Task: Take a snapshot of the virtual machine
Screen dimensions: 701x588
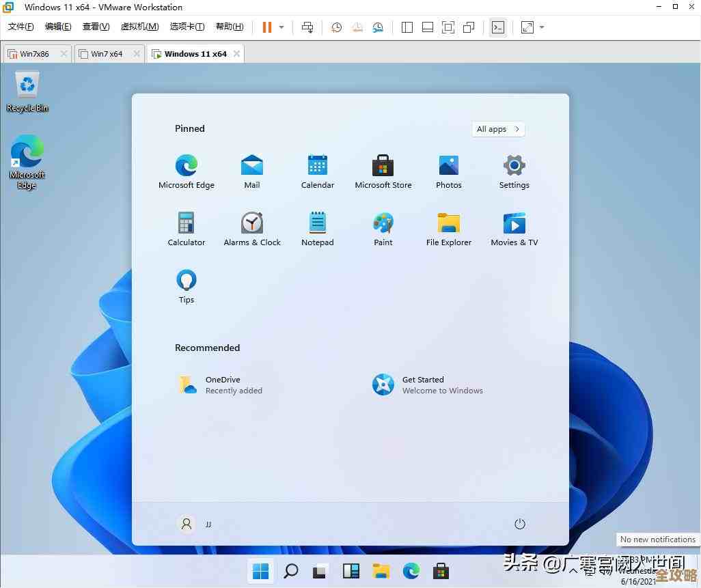Action: tap(335, 27)
